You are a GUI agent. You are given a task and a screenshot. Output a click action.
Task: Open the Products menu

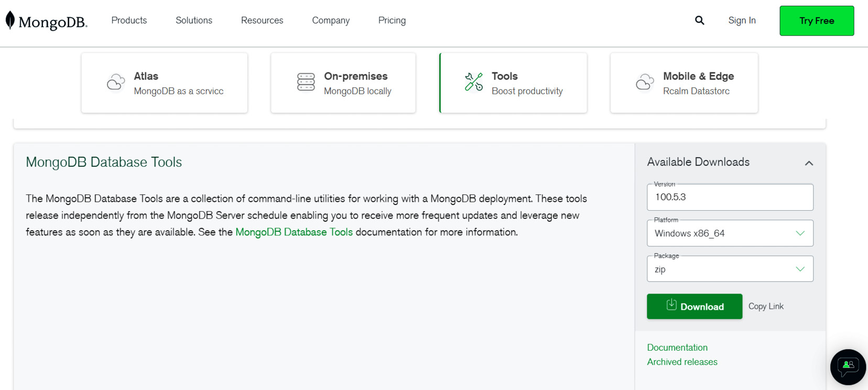pyautogui.click(x=129, y=20)
